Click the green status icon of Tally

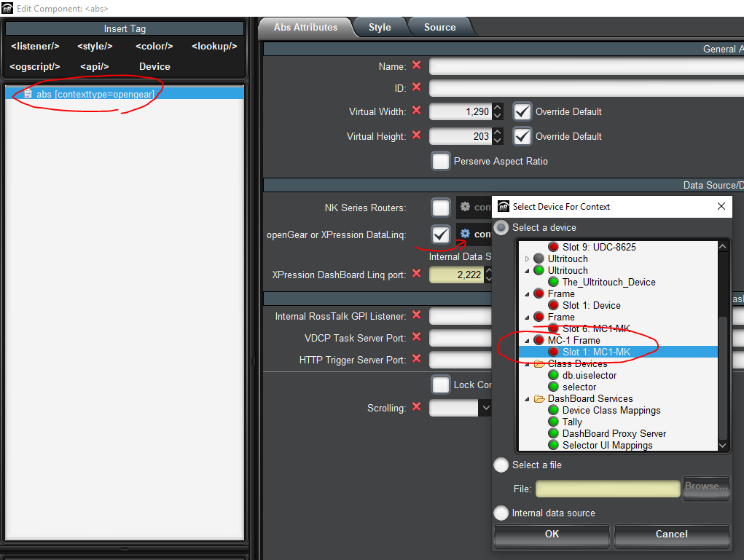coord(553,422)
